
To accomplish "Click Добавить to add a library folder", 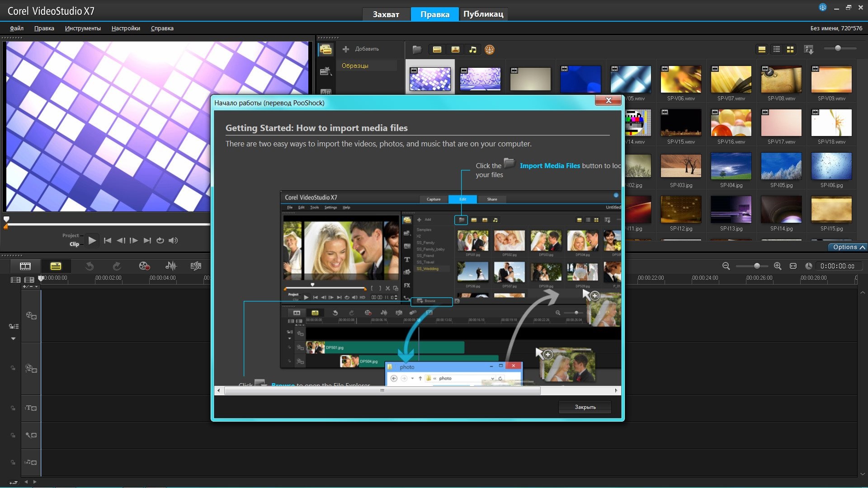I will (361, 49).
